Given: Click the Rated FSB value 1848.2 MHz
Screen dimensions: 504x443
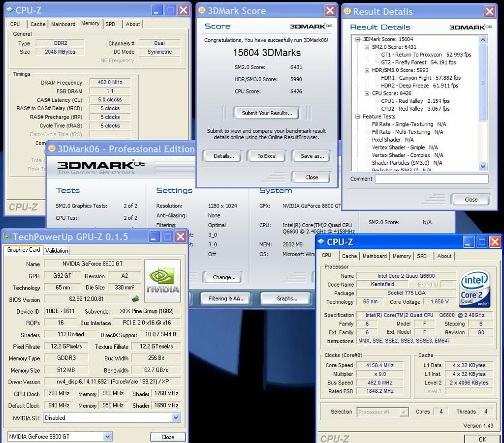Looking at the screenshot, I should [379, 391].
